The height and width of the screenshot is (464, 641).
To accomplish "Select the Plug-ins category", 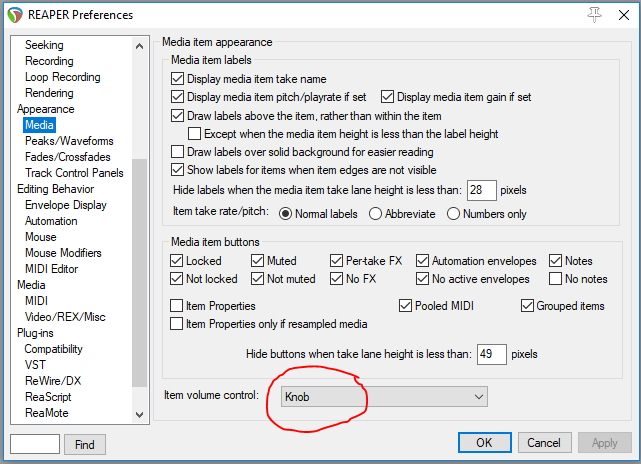I will [x=35, y=333].
